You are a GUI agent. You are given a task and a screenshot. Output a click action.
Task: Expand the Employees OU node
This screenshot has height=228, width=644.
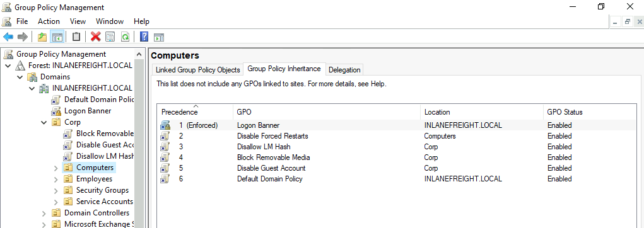56,180
